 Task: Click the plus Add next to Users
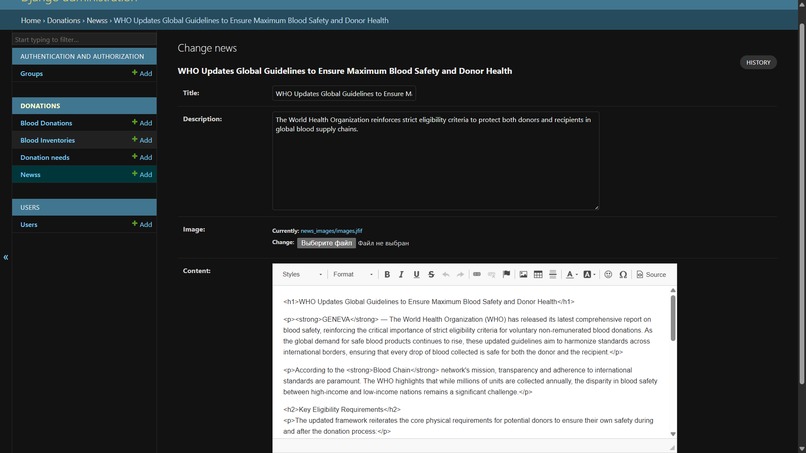(142, 224)
